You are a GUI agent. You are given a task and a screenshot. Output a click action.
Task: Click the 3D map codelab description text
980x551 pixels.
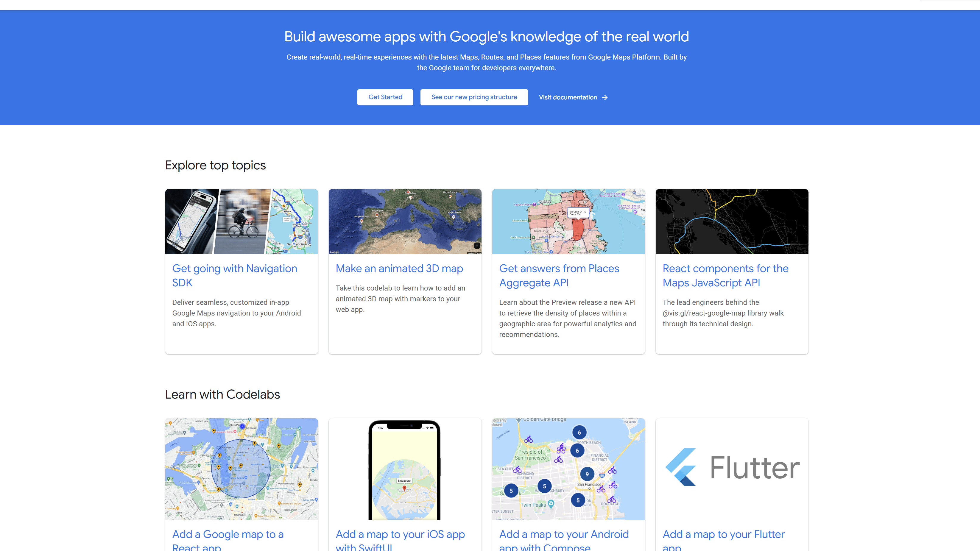point(401,299)
